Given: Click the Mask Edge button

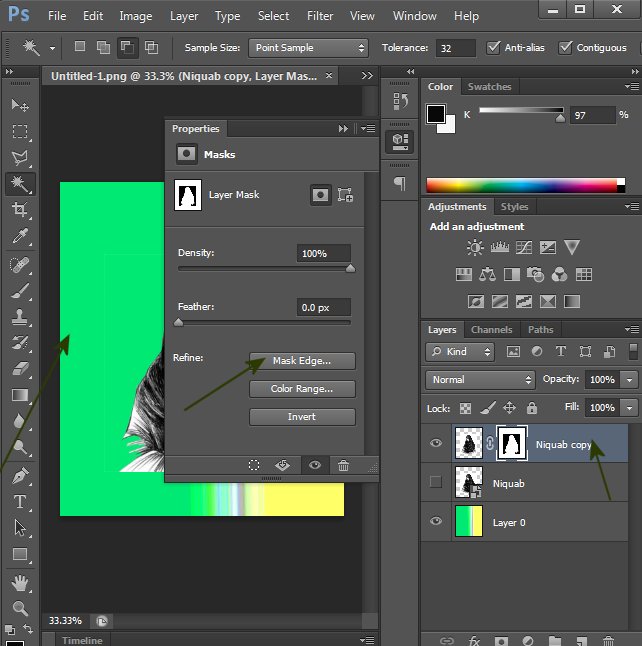Looking at the screenshot, I should tap(302, 361).
